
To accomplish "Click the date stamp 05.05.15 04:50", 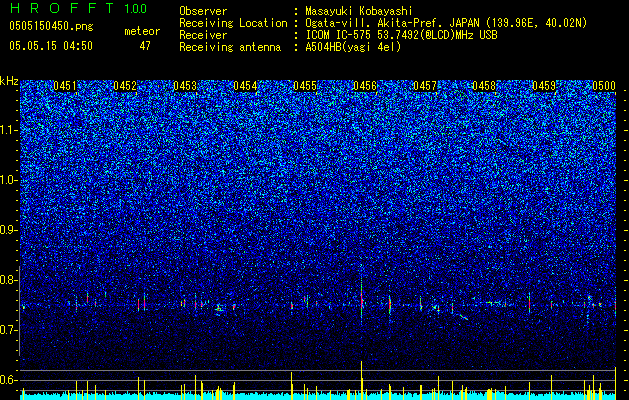I will coord(51,46).
